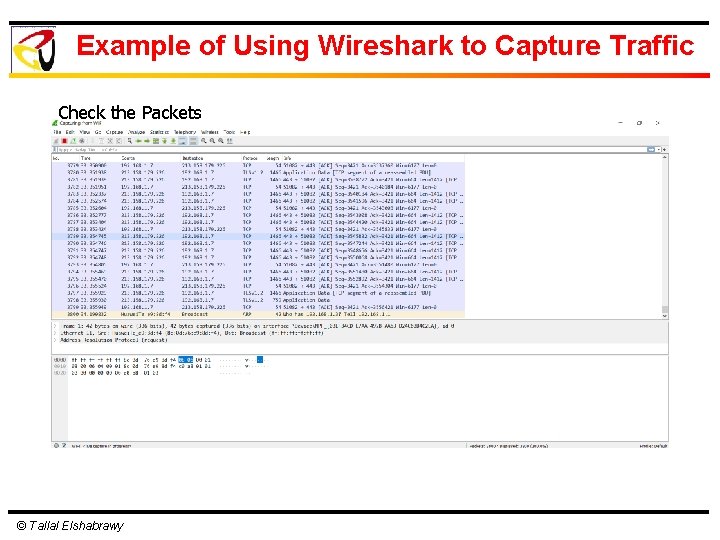Open the Capture menu

pos(114,132)
